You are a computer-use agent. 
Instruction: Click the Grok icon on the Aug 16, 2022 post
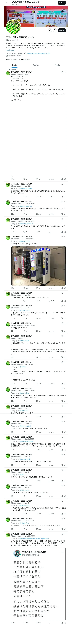point(62,219)
